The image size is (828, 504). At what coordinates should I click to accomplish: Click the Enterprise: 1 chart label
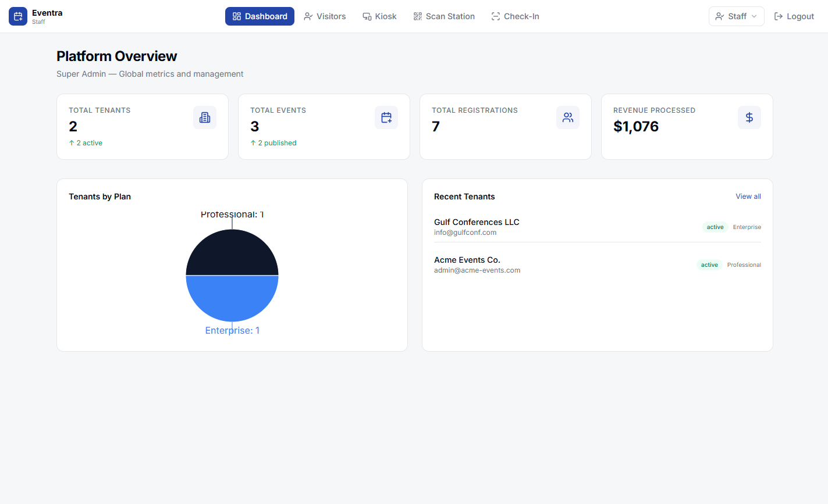(x=232, y=330)
